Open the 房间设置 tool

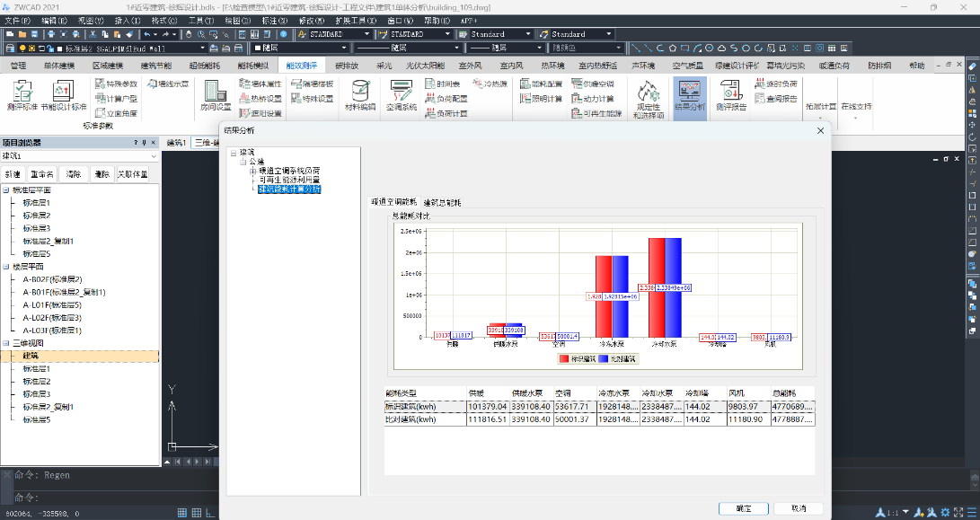pos(216,95)
